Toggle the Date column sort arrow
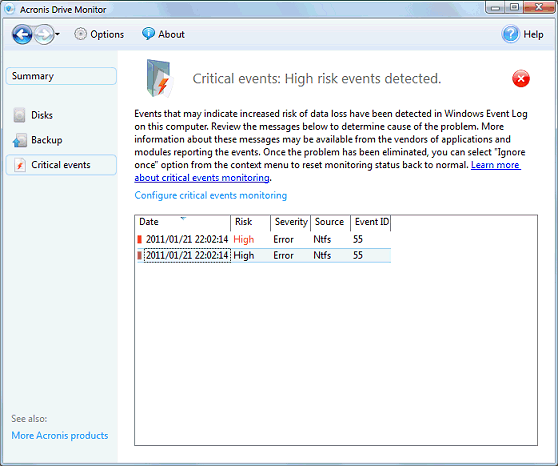The width and height of the screenshot is (558, 466). [x=183, y=218]
